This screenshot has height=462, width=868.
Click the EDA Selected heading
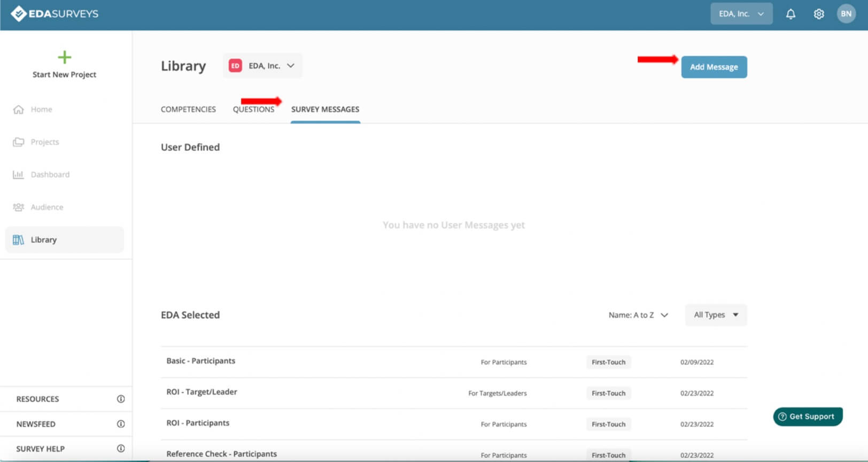point(190,315)
